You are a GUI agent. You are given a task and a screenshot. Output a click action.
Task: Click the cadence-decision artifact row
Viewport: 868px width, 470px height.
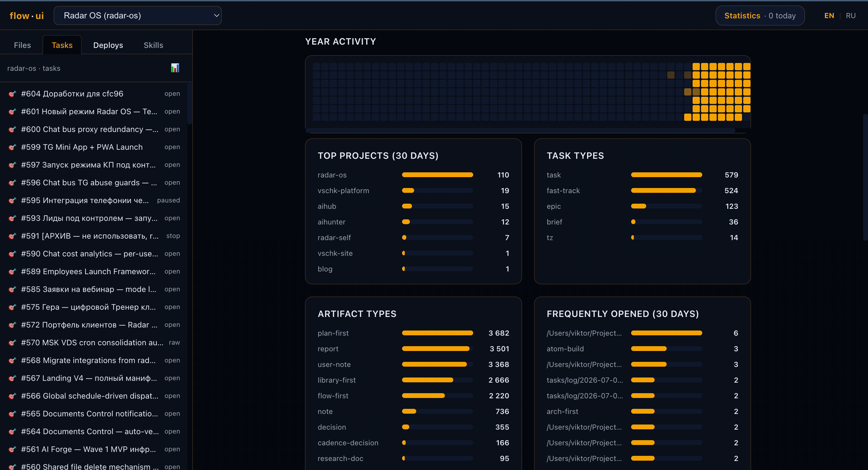coord(413,443)
